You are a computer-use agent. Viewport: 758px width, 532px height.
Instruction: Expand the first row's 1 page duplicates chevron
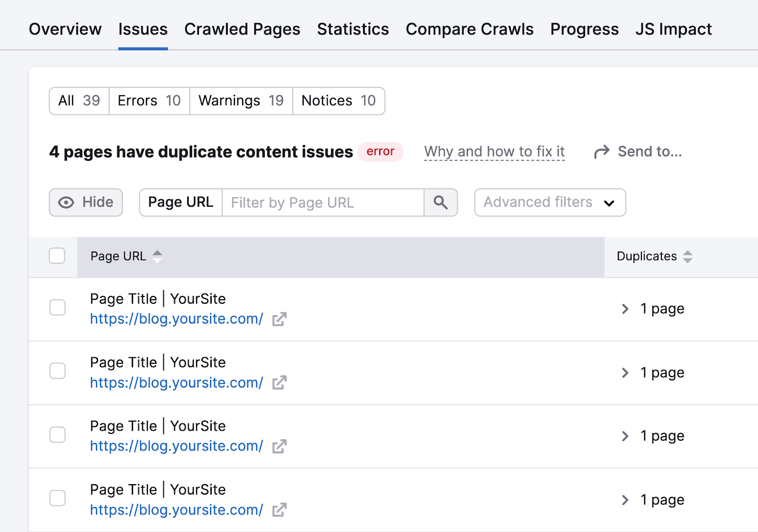pos(625,308)
